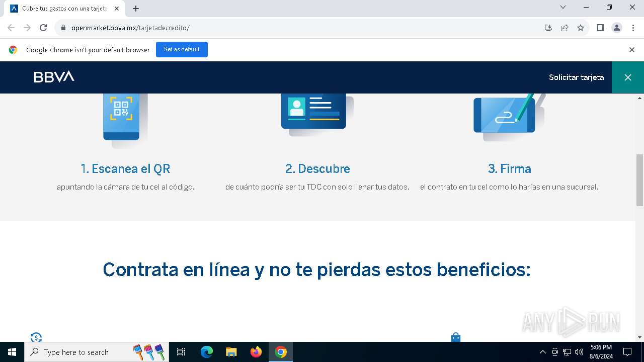Viewport: 644px width, 362px height.
Task: Open the volume control tray icon
Action: click(x=579, y=352)
